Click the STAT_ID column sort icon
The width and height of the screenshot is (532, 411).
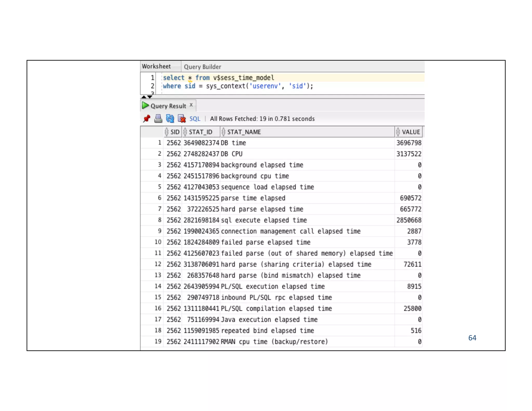(185, 132)
